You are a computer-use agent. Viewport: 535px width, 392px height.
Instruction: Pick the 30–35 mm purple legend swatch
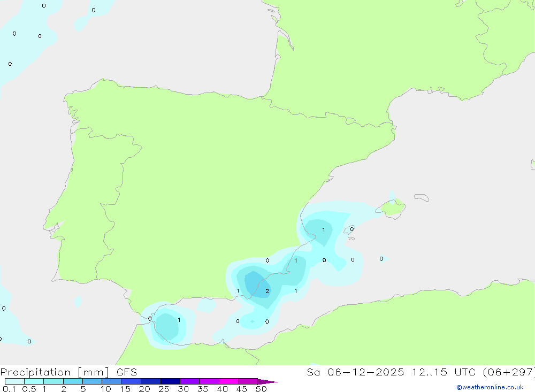[190, 381]
